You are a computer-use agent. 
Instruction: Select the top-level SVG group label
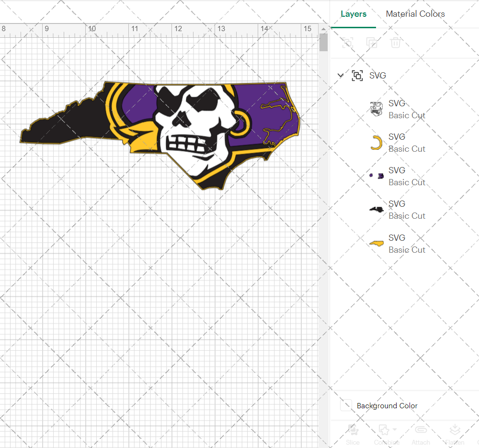tap(377, 75)
